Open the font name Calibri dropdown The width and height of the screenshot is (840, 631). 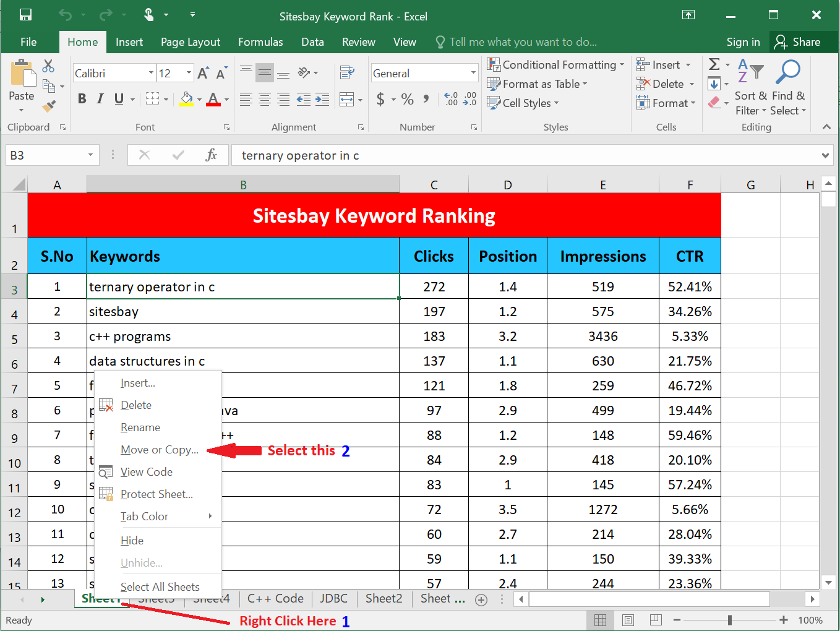[x=151, y=73]
